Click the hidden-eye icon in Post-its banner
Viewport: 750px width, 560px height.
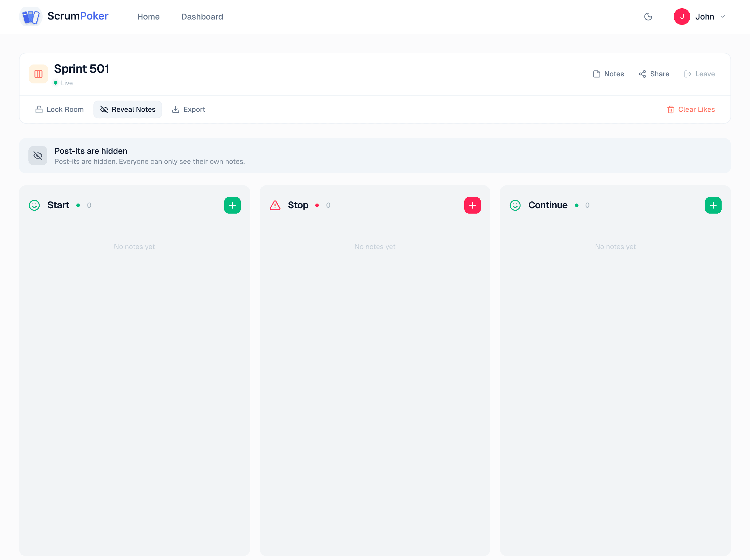coord(38,156)
